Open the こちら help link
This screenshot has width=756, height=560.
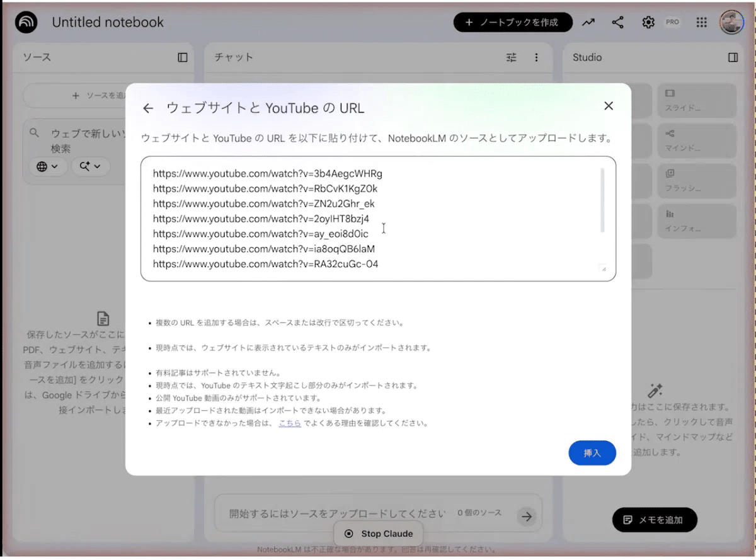pyautogui.click(x=290, y=423)
